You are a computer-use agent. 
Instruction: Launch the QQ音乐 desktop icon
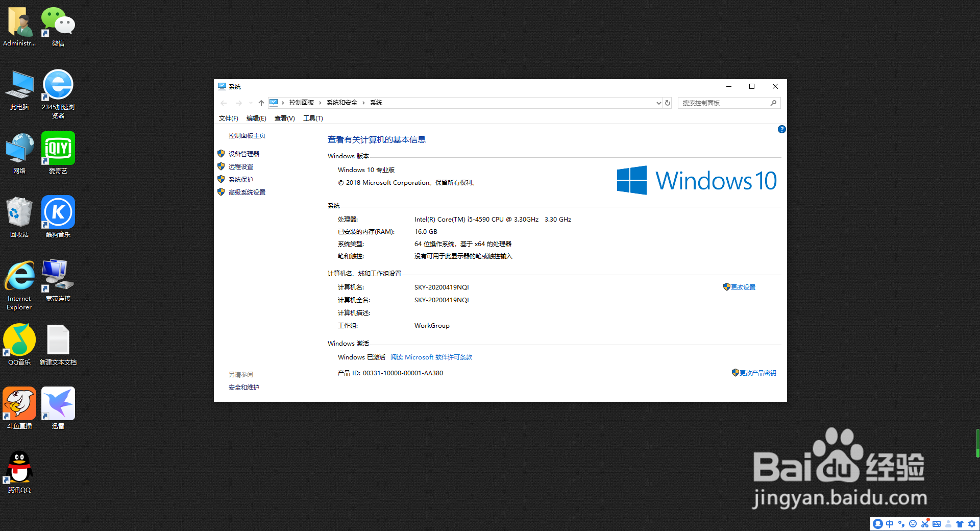(19, 346)
